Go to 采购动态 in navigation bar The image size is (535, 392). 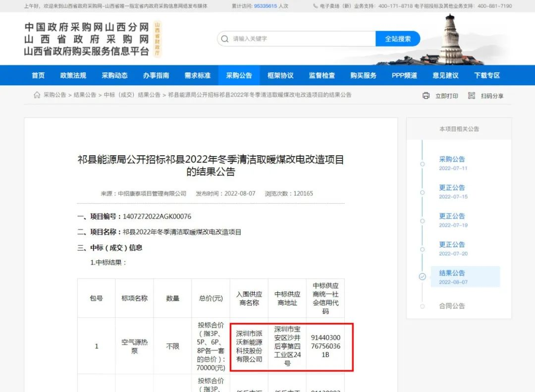[114, 75]
